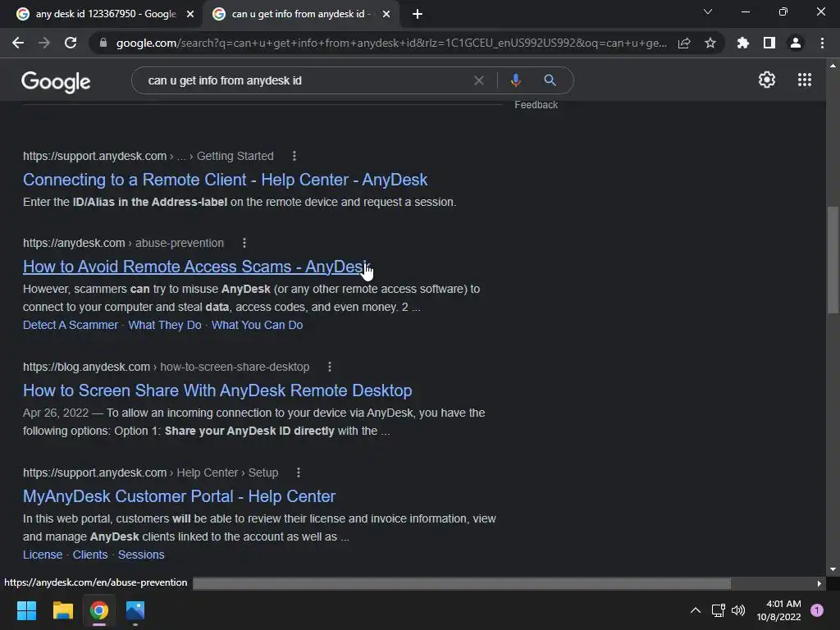Open Google quick settings gear
Image resolution: width=840 pixels, height=630 pixels.
coord(767,80)
